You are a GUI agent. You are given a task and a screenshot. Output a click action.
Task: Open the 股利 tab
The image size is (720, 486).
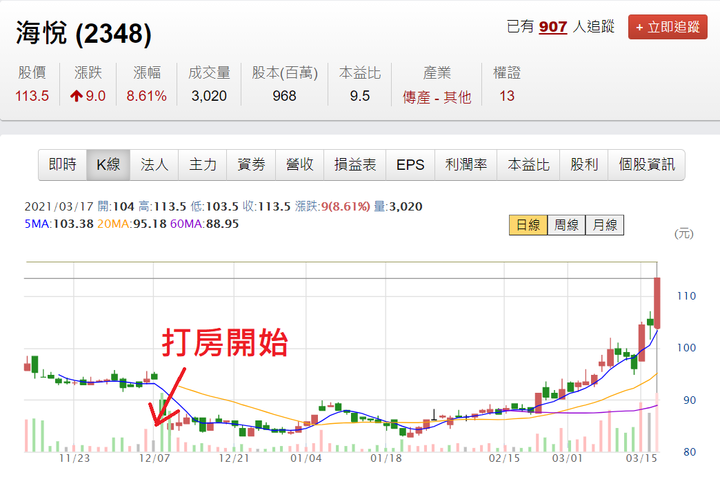(584, 164)
